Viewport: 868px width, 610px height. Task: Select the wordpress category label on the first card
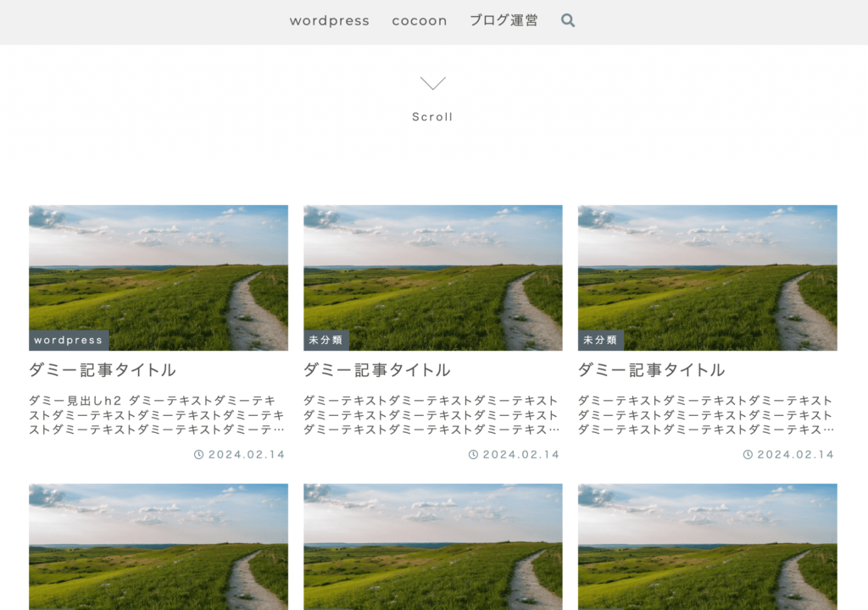point(69,340)
